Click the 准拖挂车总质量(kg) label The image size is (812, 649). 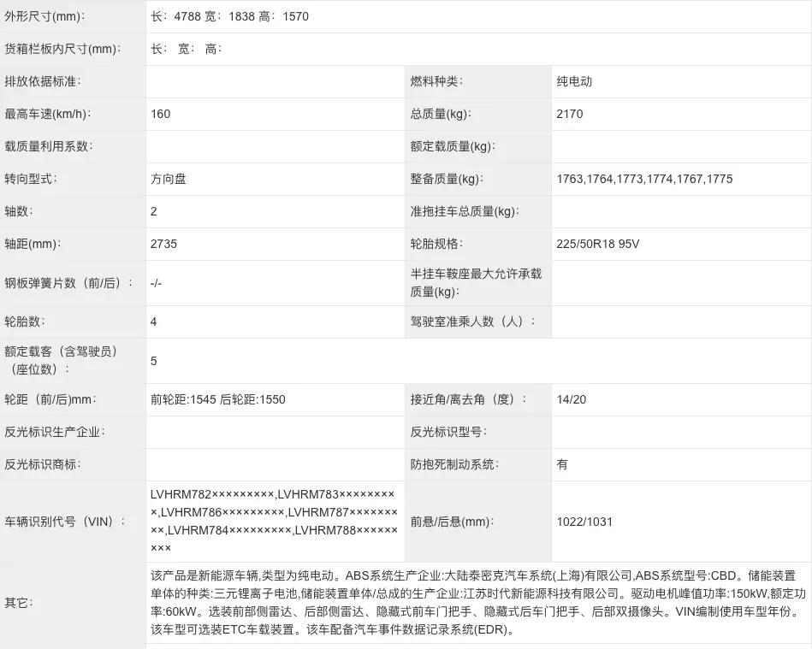click(x=465, y=211)
